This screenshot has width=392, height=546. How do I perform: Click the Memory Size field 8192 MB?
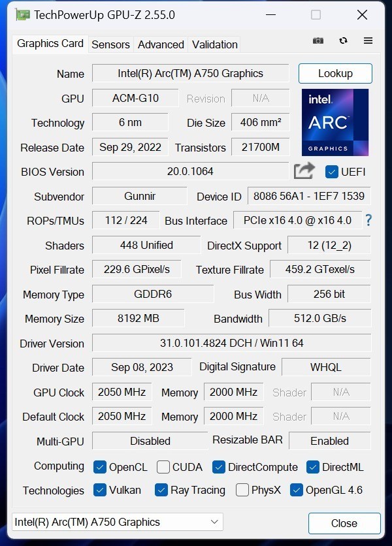click(139, 318)
